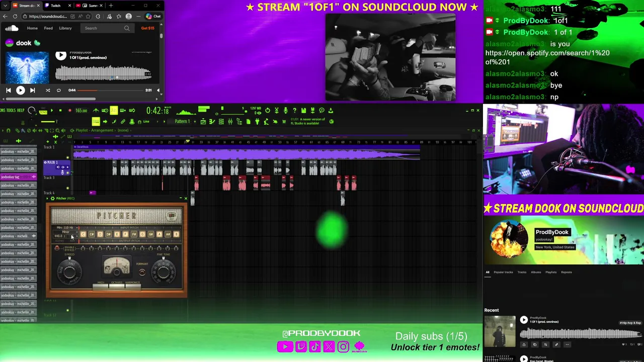Click the SoundCloud player progress bar

110,90
